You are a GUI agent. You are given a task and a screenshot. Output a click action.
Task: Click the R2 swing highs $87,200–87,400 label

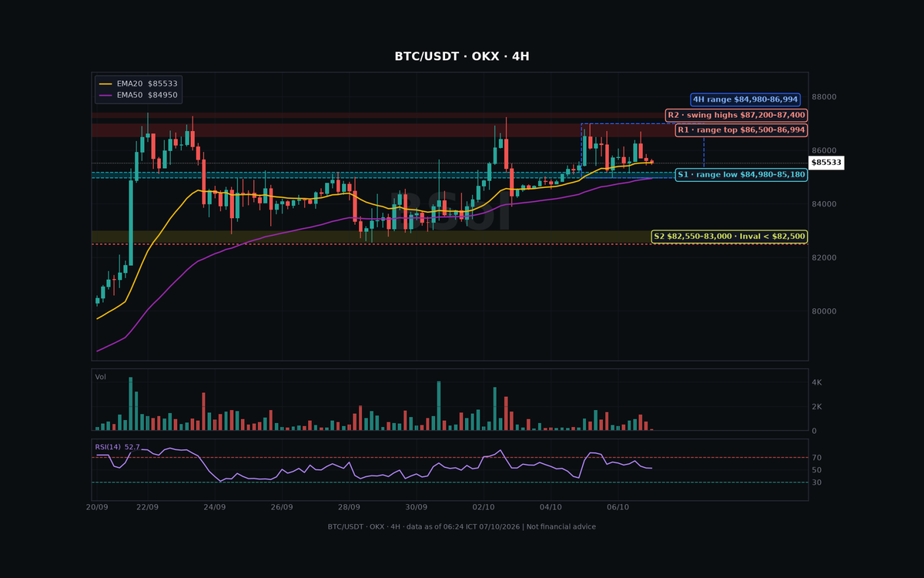[736, 115]
